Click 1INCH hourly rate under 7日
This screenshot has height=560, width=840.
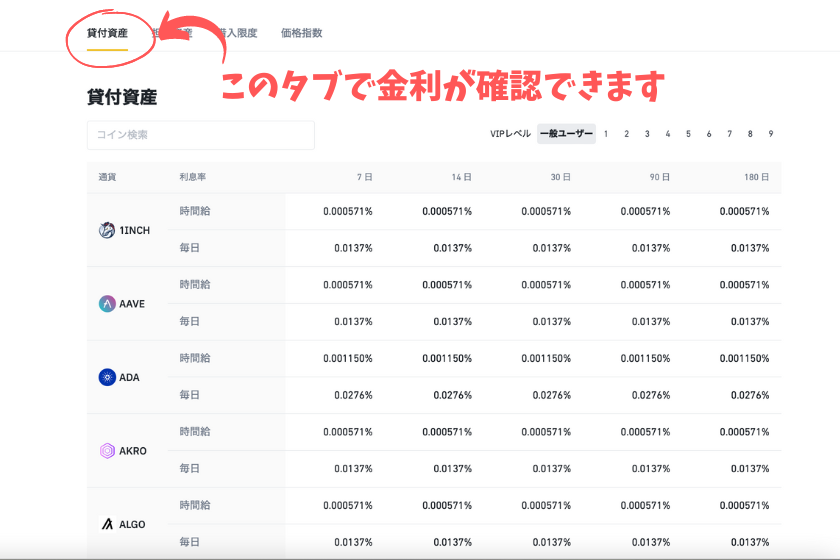pyautogui.click(x=348, y=211)
